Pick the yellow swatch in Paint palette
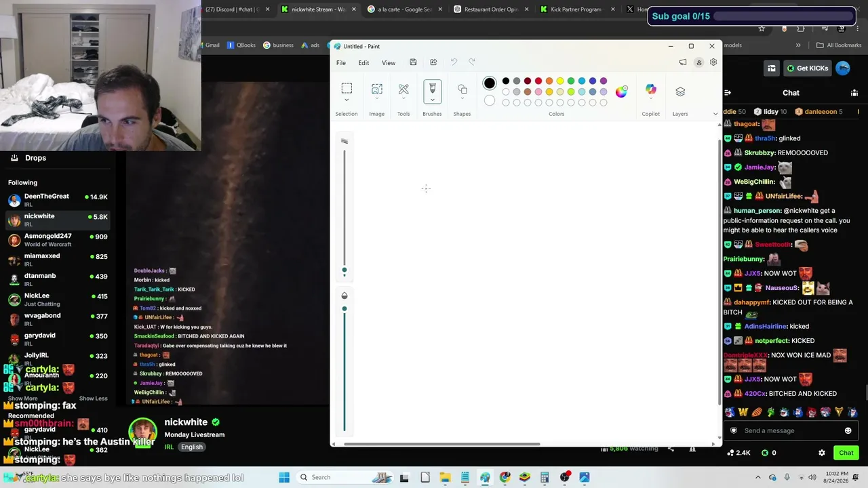 [560, 81]
